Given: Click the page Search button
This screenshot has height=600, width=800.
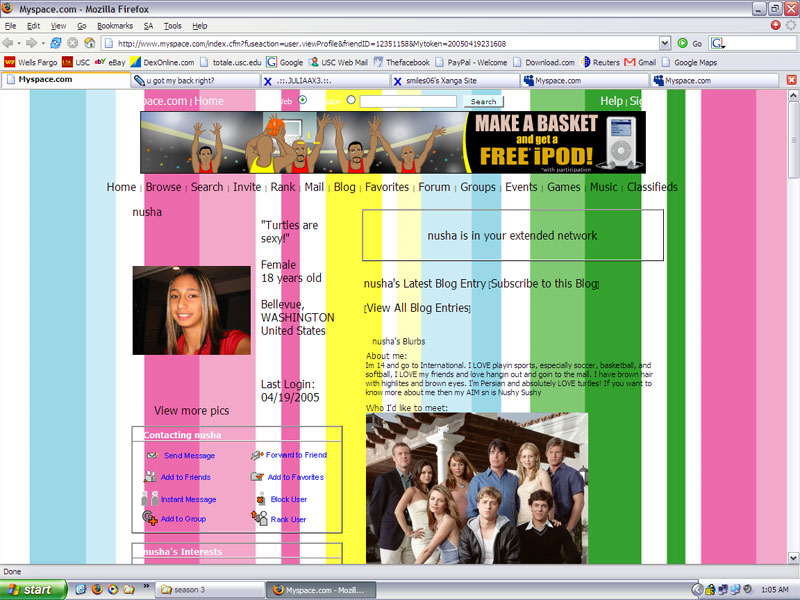Looking at the screenshot, I should click(483, 102).
